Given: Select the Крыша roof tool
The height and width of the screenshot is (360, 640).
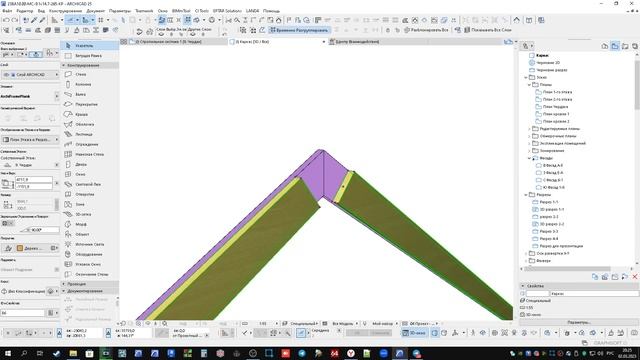Looking at the screenshot, I should point(90,114).
